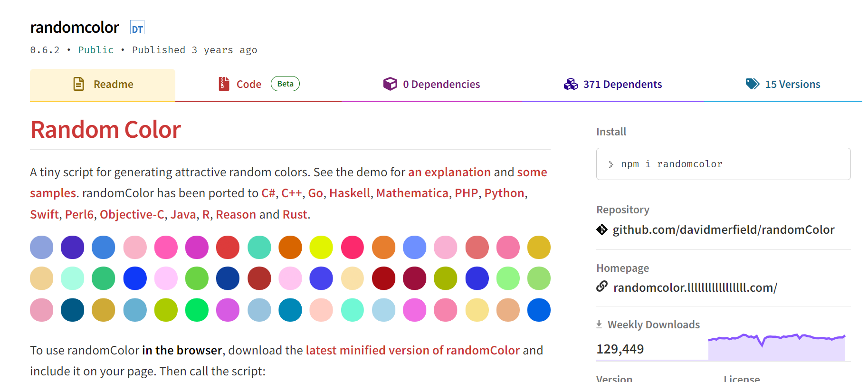This screenshot has height=382, width=868.
Task: Visit the randomcolor homepage link
Action: coord(695,287)
